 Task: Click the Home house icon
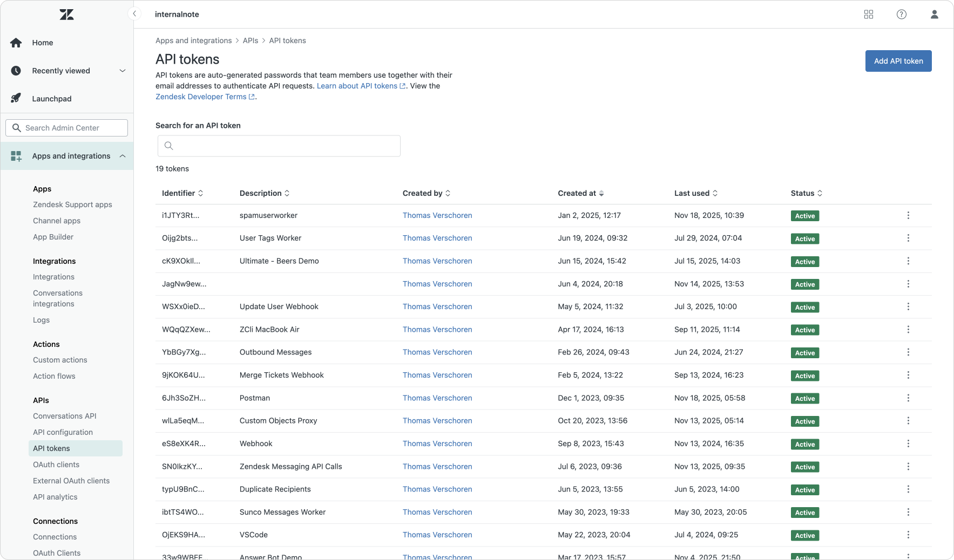pyautogui.click(x=16, y=43)
